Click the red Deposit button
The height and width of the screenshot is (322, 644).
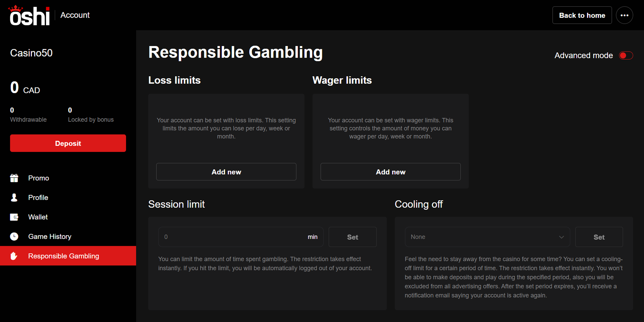pyautogui.click(x=68, y=143)
